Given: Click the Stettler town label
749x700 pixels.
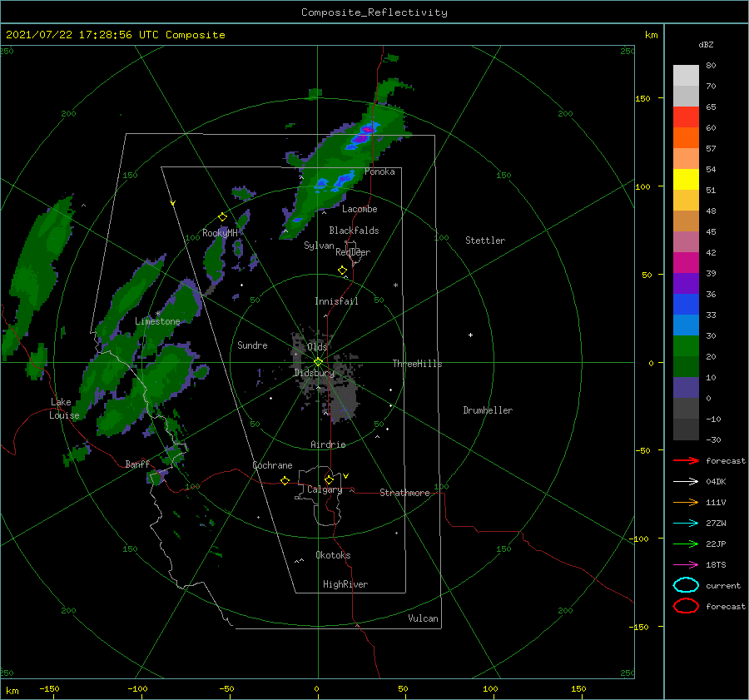Looking at the screenshot, I should pyautogui.click(x=485, y=241).
